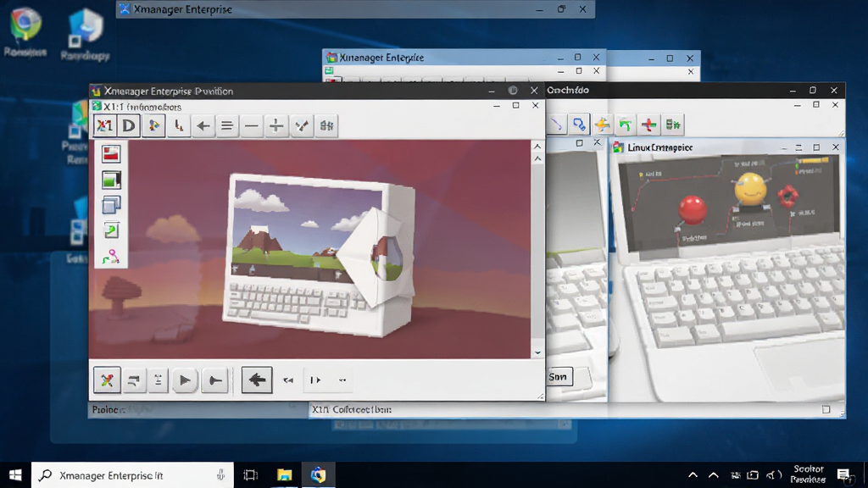Click the red ball in the Linux window
Screen dimensions: 868x488
pos(692,211)
